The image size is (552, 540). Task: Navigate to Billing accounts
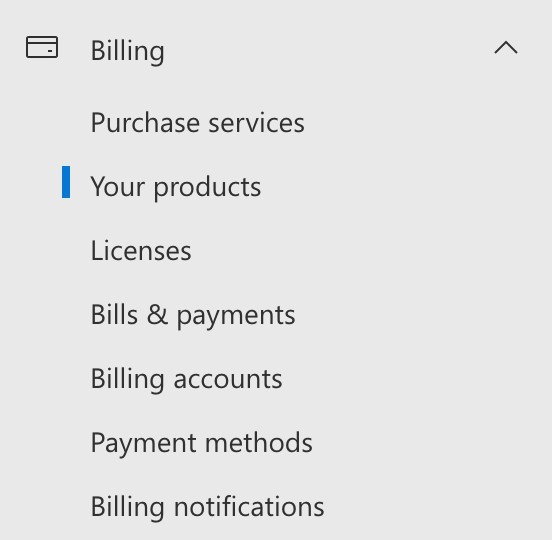pyautogui.click(x=187, y=379)
